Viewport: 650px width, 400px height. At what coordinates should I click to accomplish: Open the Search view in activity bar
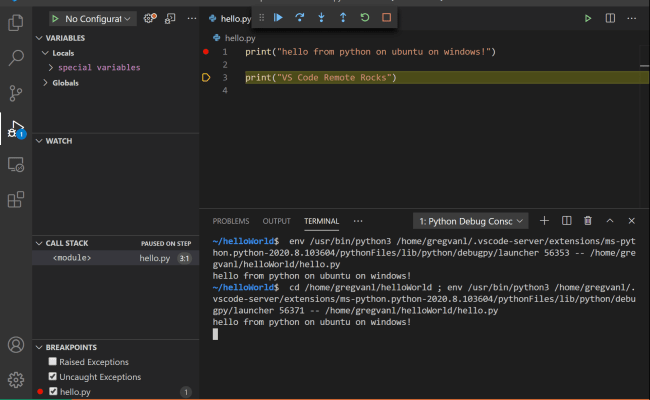(x=16, y=58)
